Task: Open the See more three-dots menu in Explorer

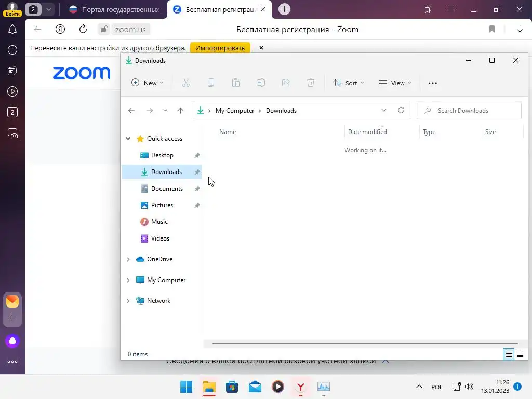Action: click(433, 83)
